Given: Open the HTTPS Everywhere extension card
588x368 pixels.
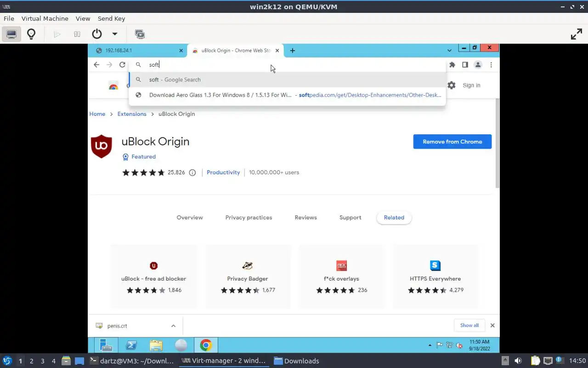Looking at the screenshot, I should tap(435, 276).
